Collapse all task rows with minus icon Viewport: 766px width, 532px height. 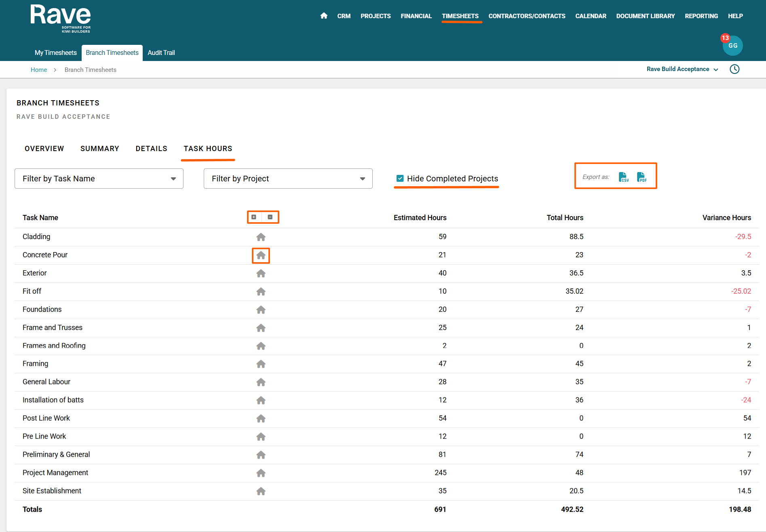coord(270,217)
